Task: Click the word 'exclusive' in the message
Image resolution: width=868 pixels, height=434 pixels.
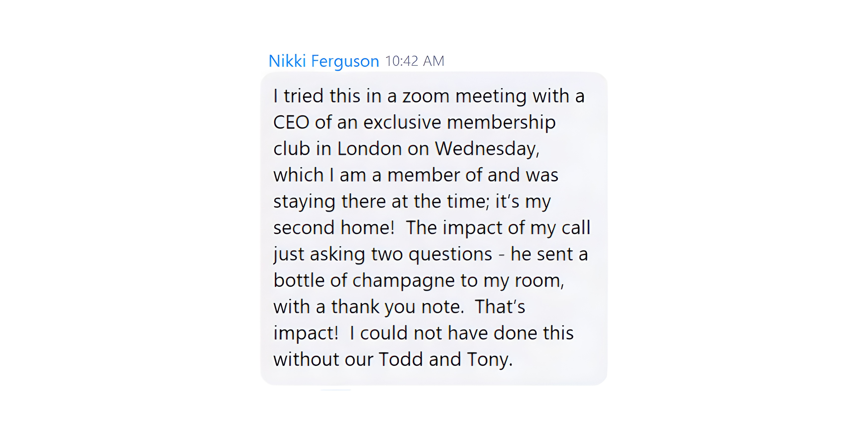Action: point(402,122)
